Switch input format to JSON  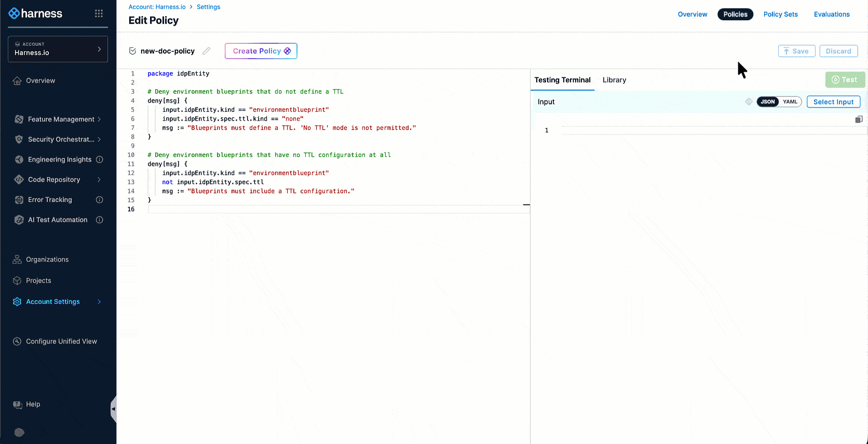pyautogui.click(x=768, y=102)
